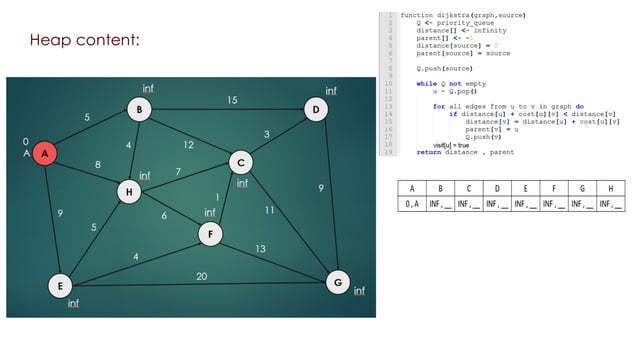Click the 'inf' label beside node G
Image resolution: width=638 pixels, height=361 pixels.
click(359, 291)
